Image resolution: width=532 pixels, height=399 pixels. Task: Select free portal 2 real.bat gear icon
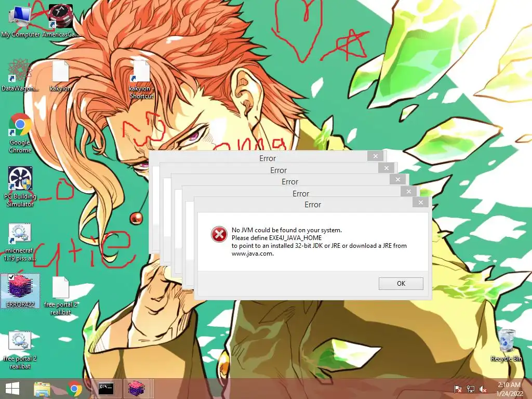coord(20,350)
